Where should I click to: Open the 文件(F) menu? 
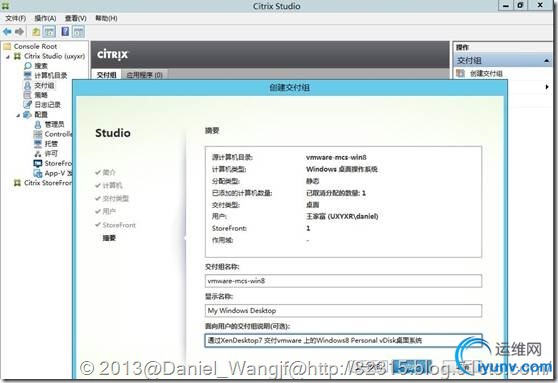pos(16,18)
